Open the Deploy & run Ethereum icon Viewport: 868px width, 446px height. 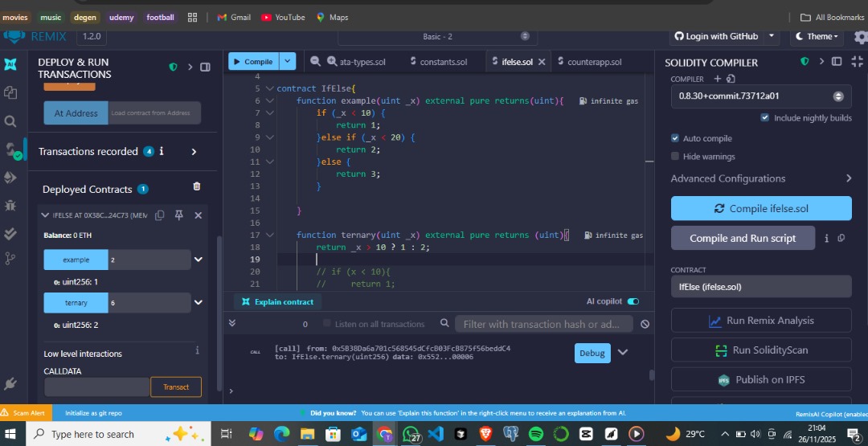[x=10, y=178]
